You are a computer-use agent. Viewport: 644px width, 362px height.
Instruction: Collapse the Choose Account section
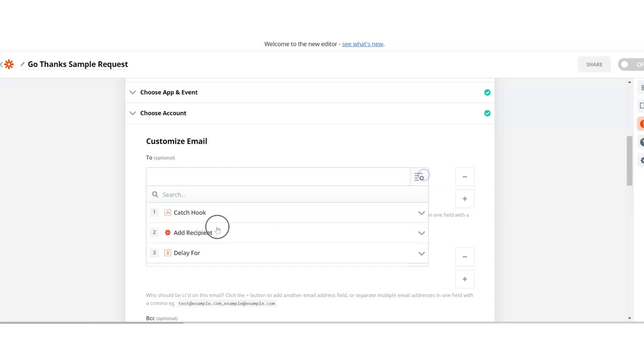(133, 113)
